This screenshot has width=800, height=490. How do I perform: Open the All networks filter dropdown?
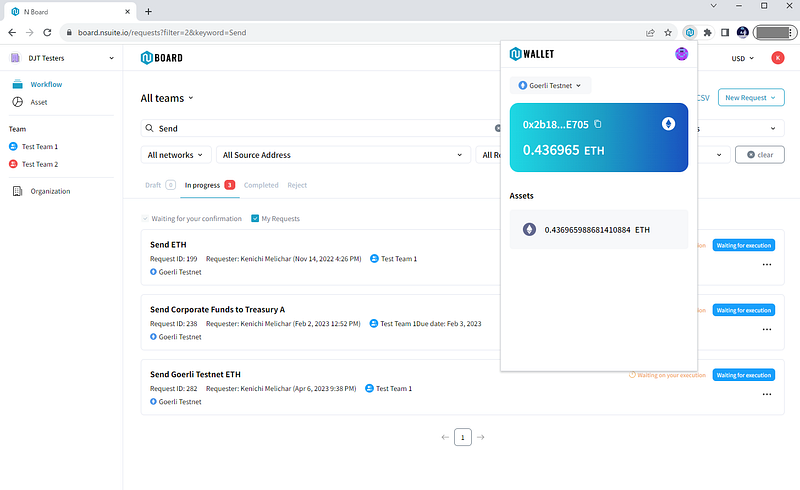[176, 155]
